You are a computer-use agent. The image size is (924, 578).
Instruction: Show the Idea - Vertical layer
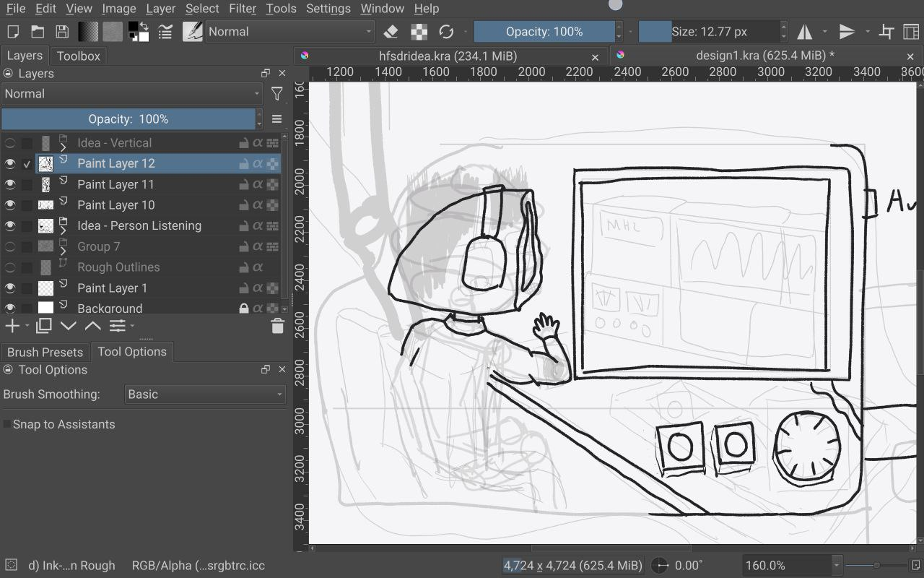coord(10,143)
